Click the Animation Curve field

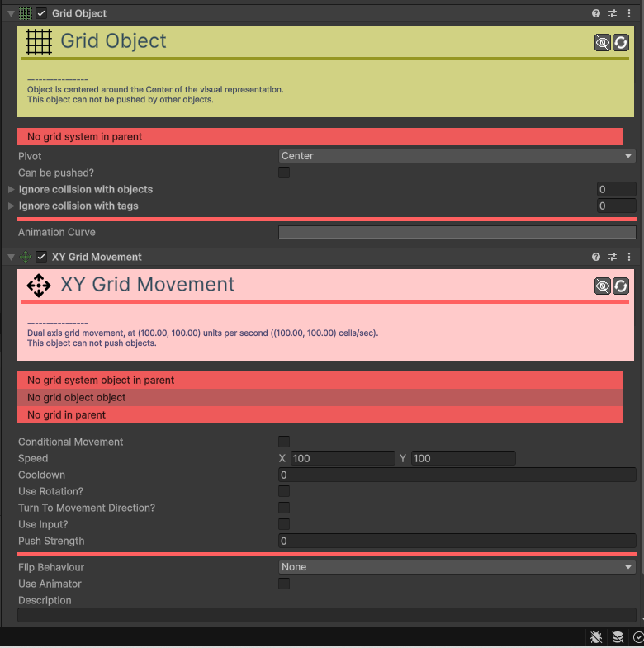point(457,233)
